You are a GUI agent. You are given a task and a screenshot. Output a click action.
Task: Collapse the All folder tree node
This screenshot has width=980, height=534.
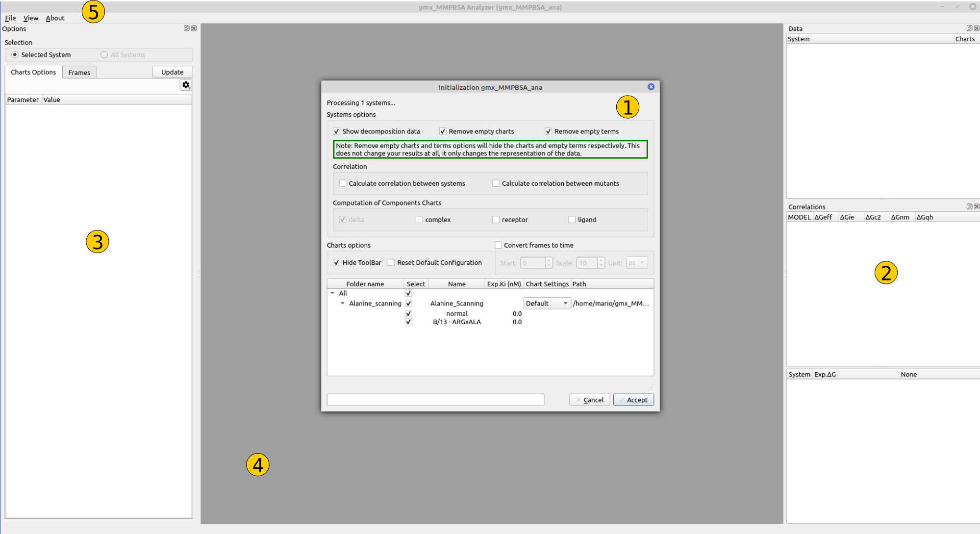coord(332,293)
